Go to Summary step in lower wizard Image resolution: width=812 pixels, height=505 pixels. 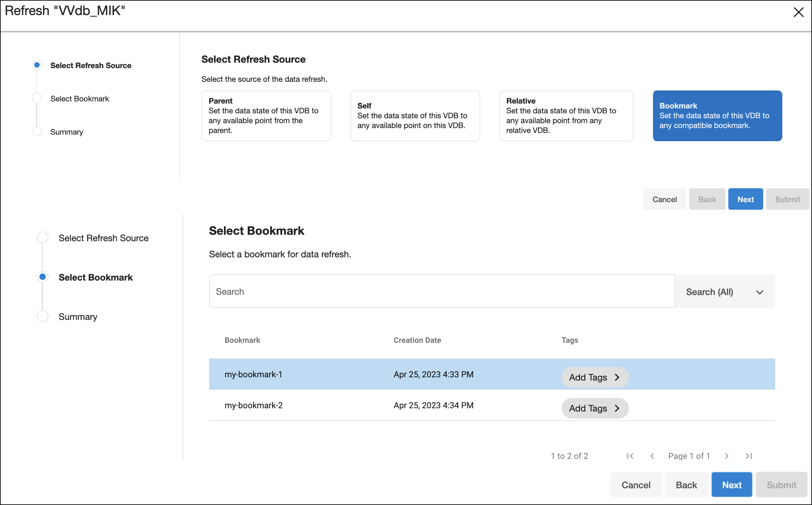pyautogui.click(x=78, y=317)
